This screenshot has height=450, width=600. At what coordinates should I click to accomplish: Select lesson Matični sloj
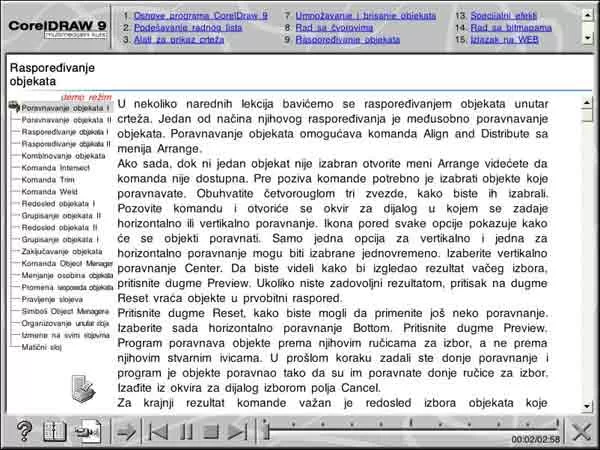[41, 347]
